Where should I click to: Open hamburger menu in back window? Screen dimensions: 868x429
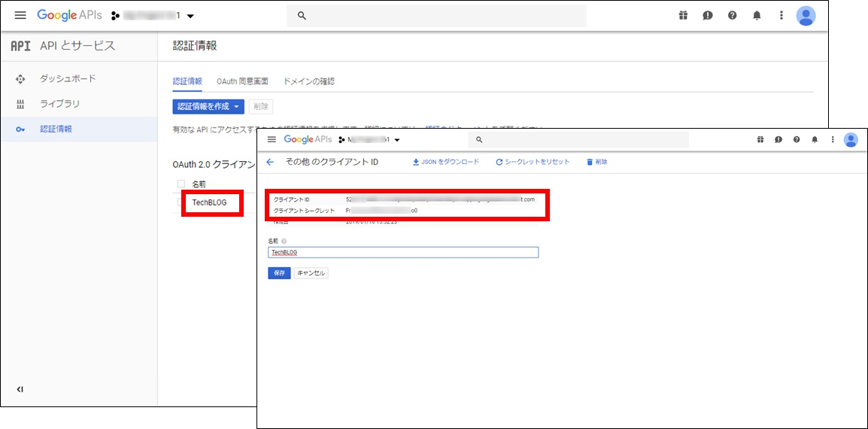(20, 16)
